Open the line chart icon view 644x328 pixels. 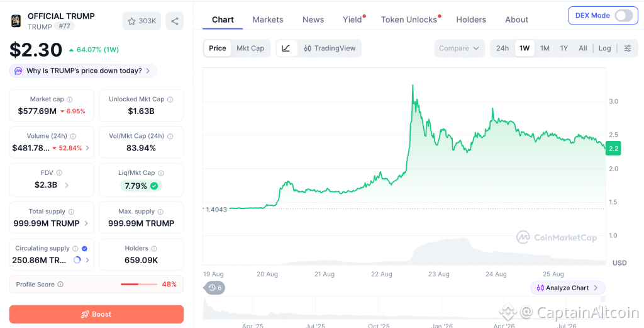click(x=286, y=48)
